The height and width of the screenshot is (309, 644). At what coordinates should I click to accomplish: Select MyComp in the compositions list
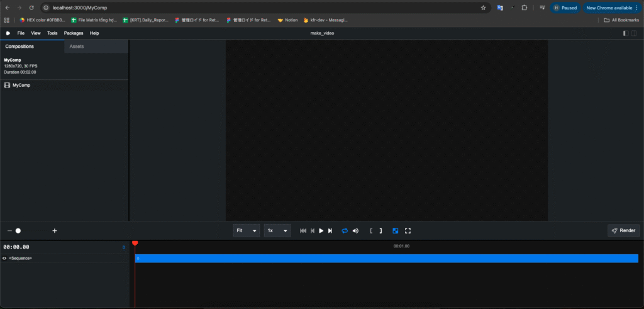click(21, 85)
